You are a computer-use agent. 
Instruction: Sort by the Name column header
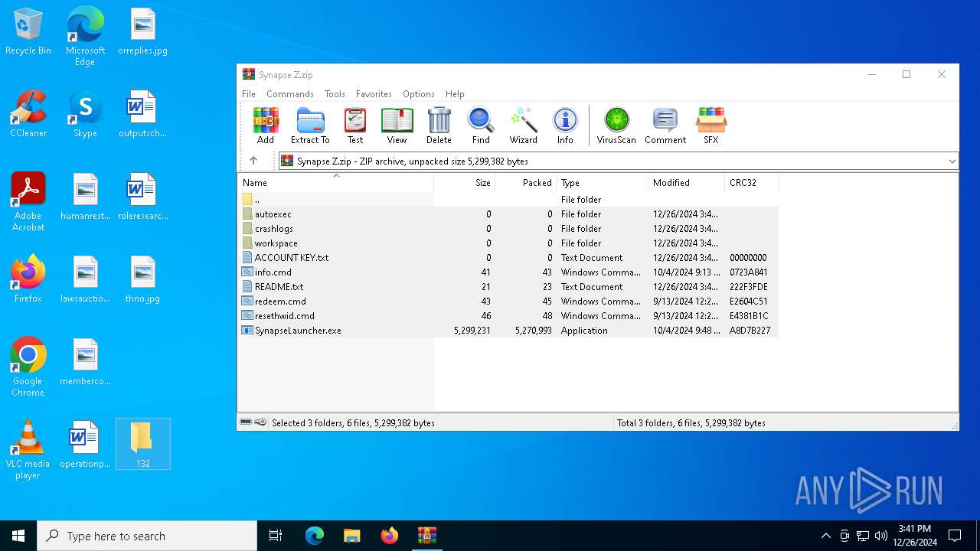coord(335,183)
